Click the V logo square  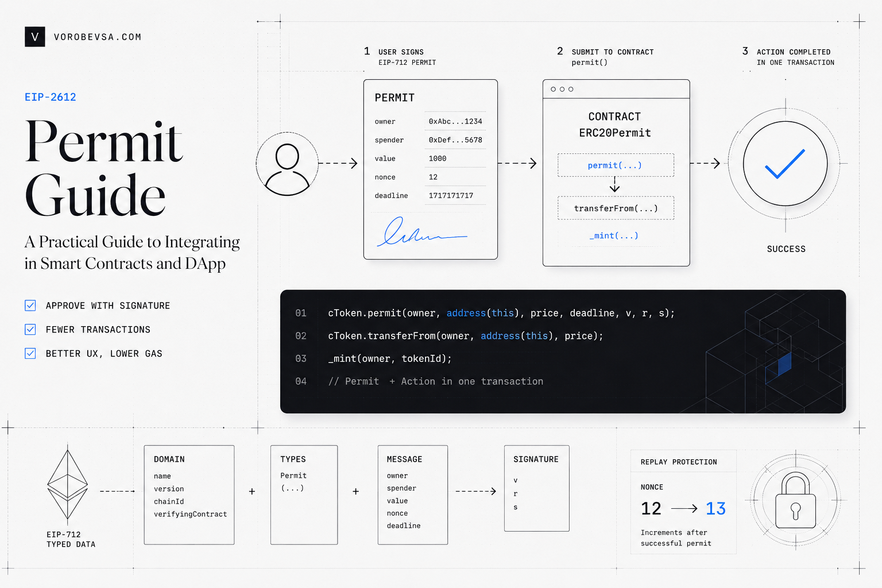[35, 37]
